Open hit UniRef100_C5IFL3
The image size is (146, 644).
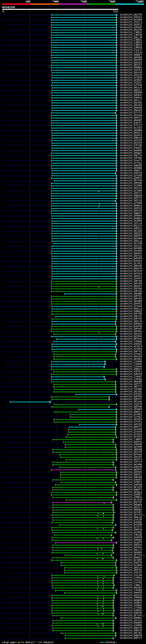point(131,22)
